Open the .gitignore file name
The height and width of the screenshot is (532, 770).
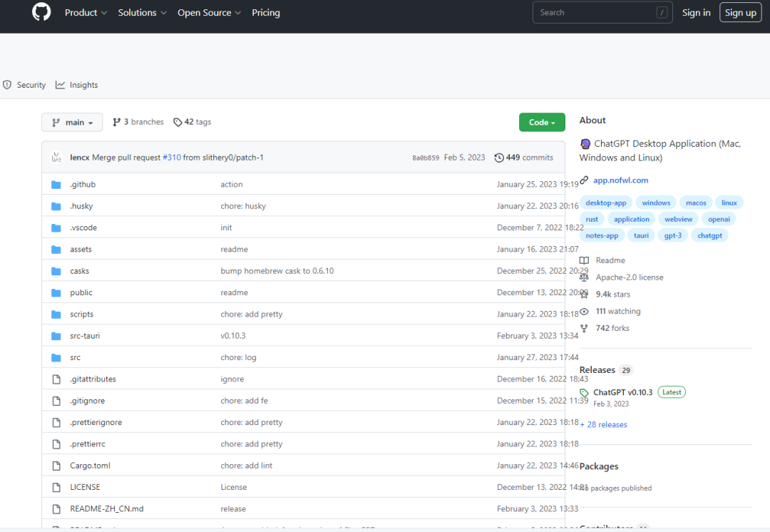click(88, 401)
